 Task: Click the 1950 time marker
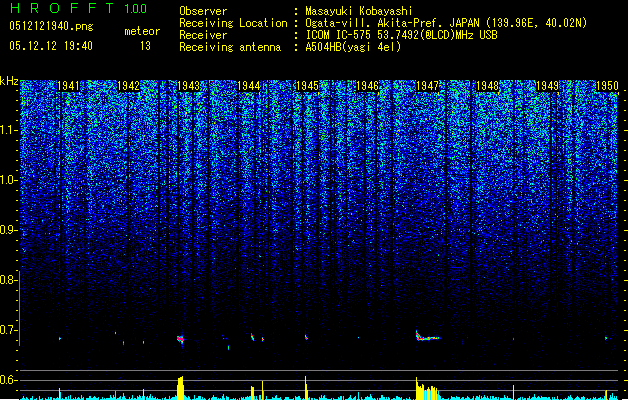click(x=607, y=86)
